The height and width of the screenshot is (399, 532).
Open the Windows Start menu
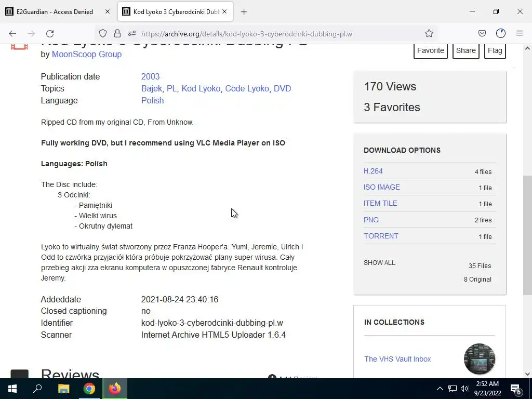12,389
